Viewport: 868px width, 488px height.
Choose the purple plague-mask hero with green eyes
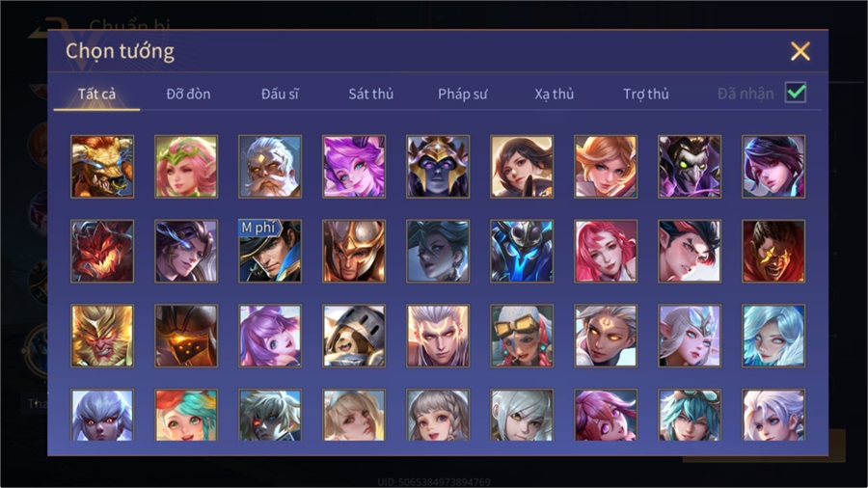[x=690, y=167]
